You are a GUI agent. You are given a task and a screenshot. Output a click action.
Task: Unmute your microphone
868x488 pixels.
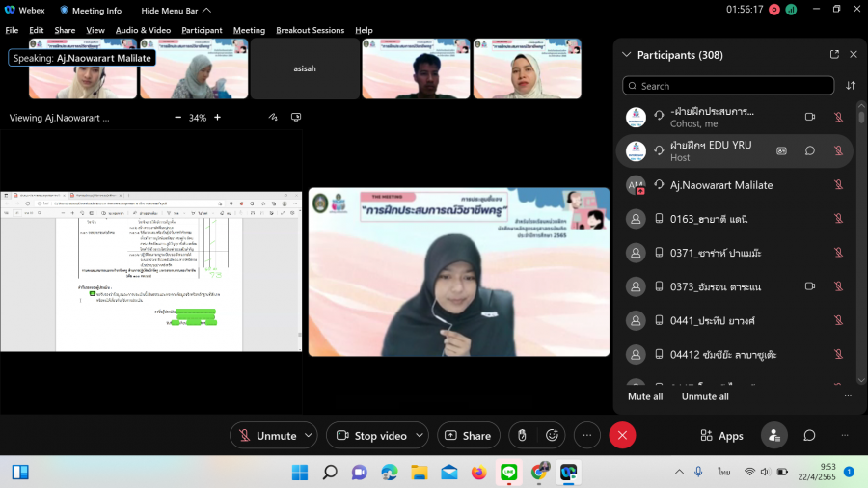click(266, 436)
